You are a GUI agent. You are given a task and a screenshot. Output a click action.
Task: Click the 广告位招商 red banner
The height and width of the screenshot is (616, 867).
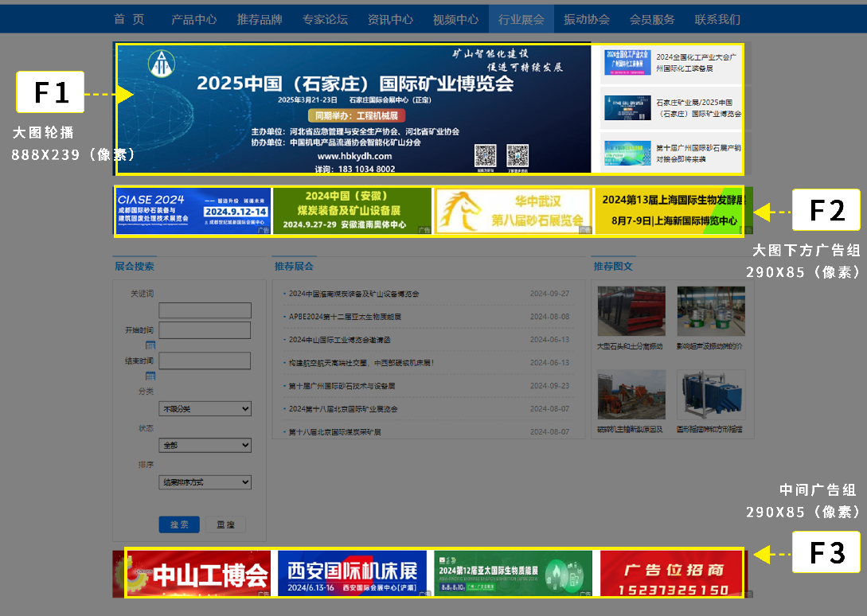[x=672, y=573]
